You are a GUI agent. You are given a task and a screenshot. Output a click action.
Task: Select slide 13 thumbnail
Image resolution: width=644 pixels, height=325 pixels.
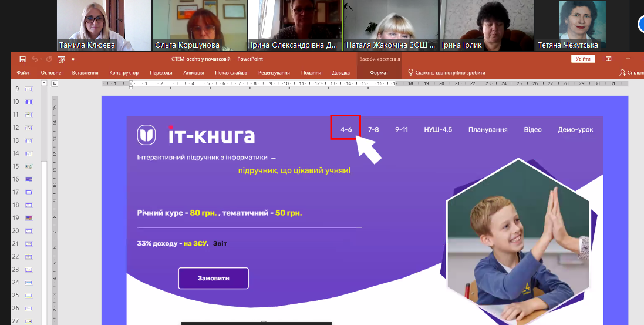pyautogui.click(x=29, y=140)
